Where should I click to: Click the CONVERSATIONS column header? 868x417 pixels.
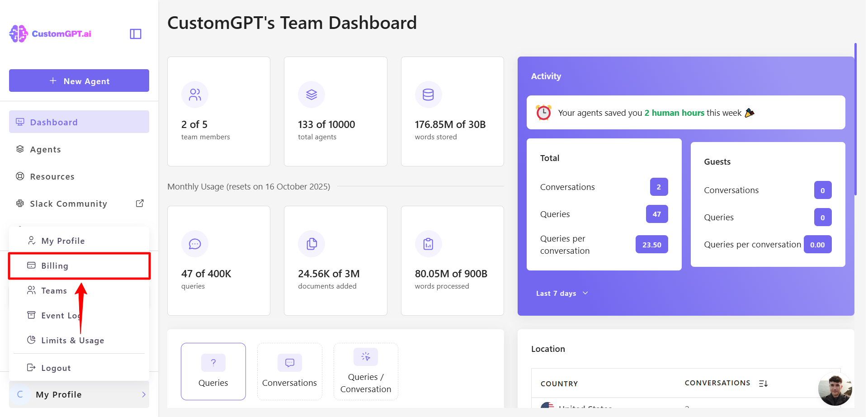[717, 383]
